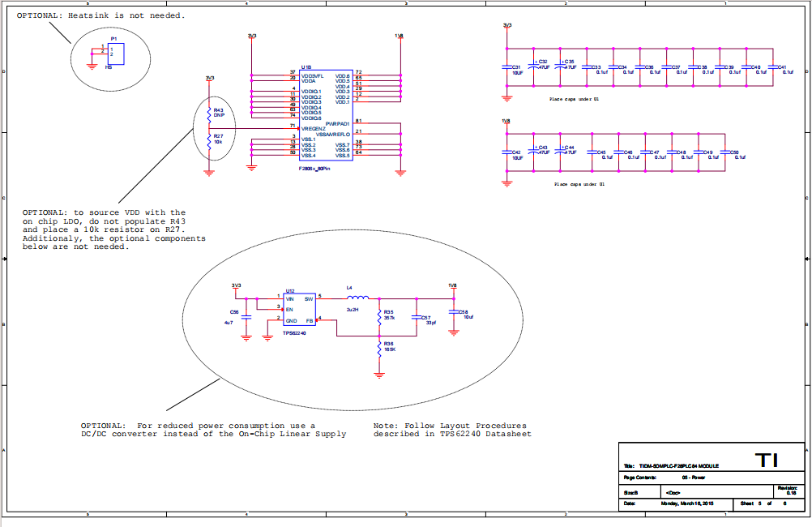Click the 3V3 power label above the R43 resistor
Screen dimensions: 812x527
pyautogui.click(x=210, y=79)
